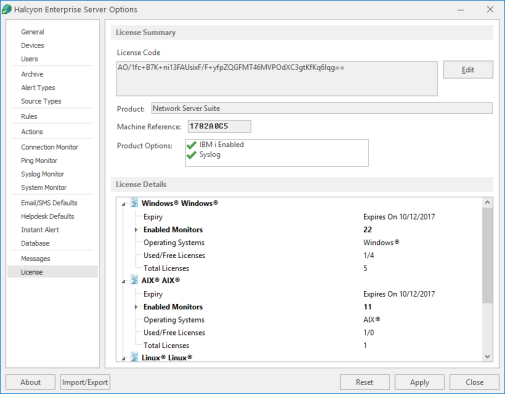
Task: Click the Reset button
Action: (365, 382)
